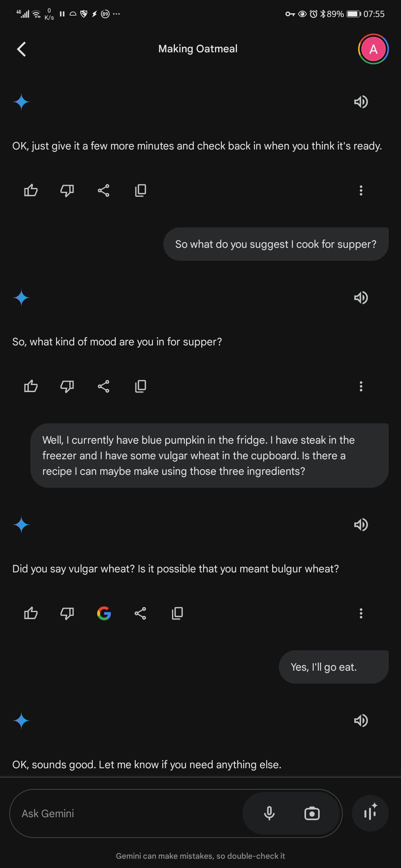Image resolution: width=401 pixels, height=868 pixels.
Task: Double-check bulgur wheat response with Google
Action: 104,613
